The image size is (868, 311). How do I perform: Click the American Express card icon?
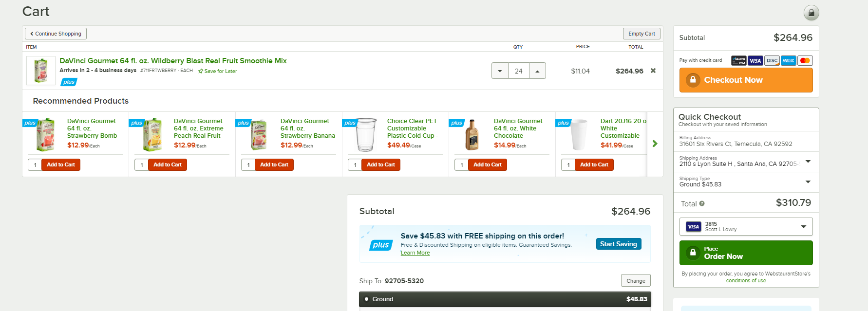click(x=788, y=61)
